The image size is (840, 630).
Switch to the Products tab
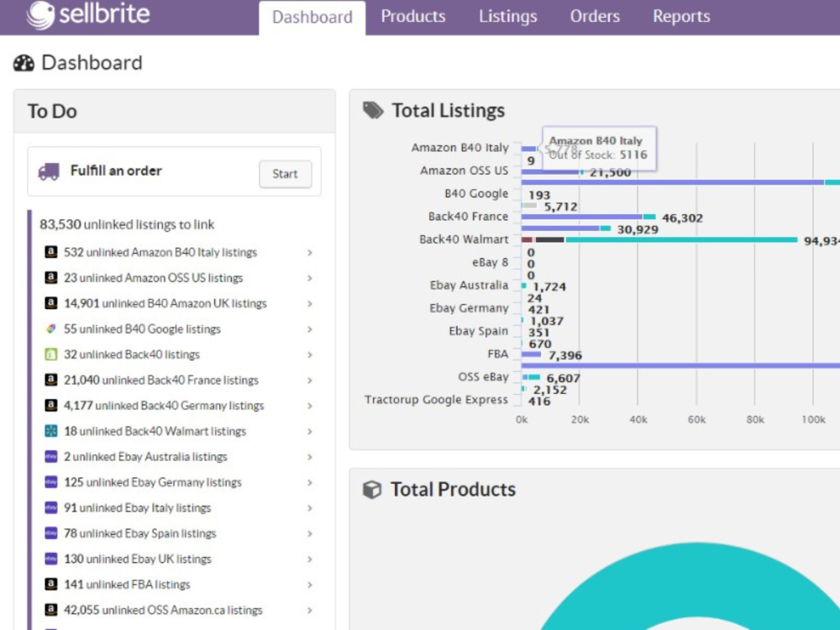coord(413,16)
